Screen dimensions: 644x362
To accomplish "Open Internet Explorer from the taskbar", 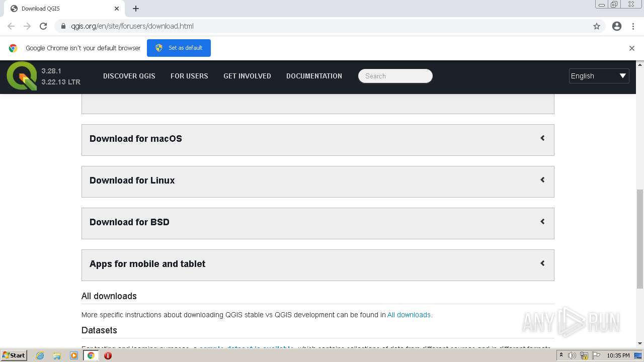I will click(x=40, y=355).
